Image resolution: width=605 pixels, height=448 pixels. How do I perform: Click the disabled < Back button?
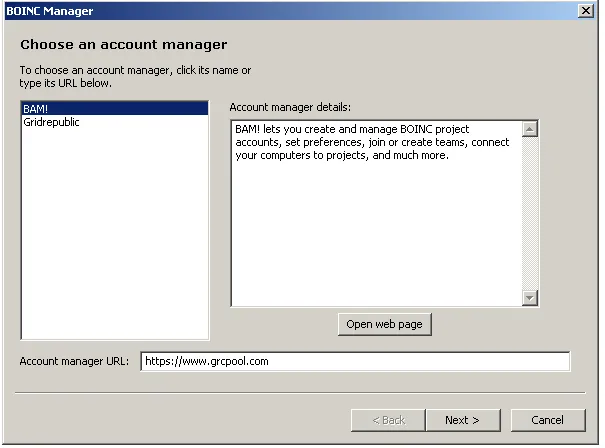click(388, 420)
